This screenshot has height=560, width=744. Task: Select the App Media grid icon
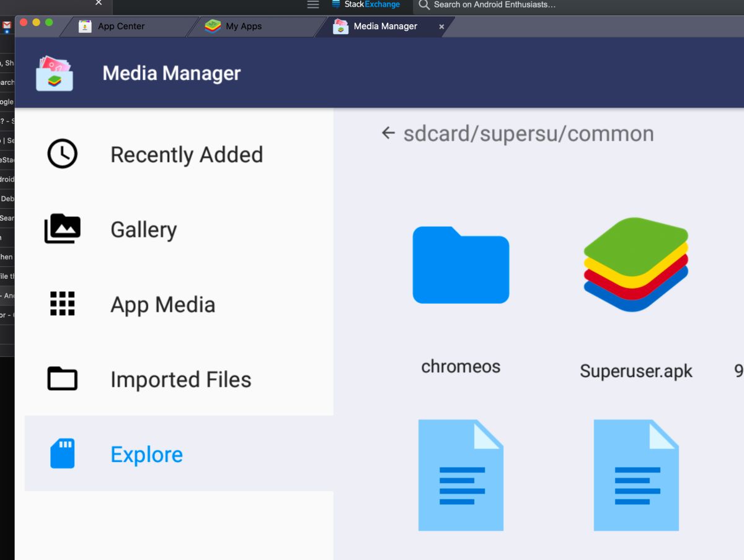[63, 304]
